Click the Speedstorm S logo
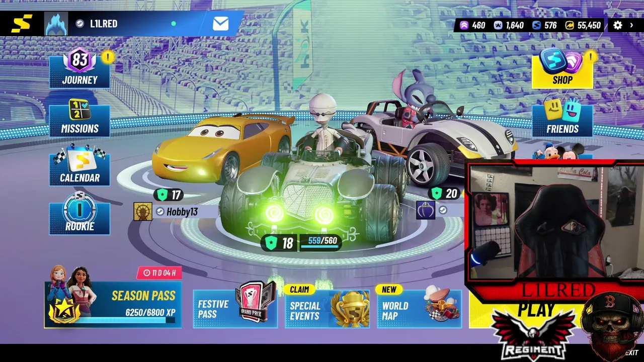 (22, 24)
